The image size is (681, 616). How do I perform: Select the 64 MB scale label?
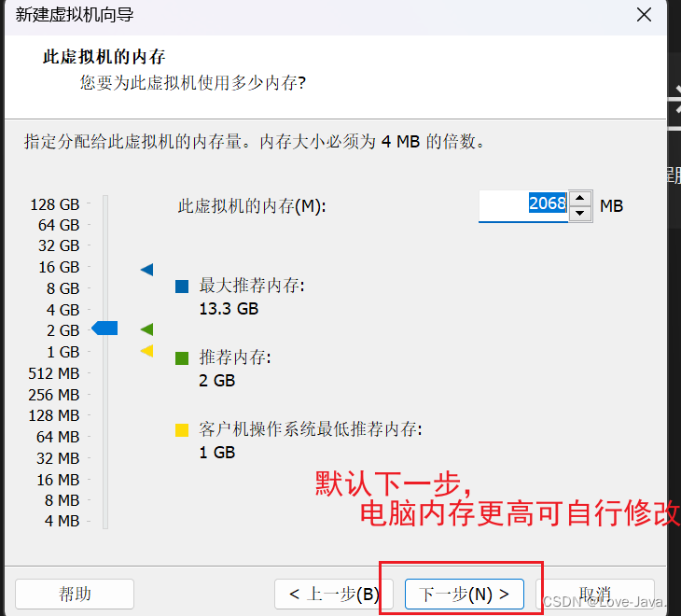[58, 437]
